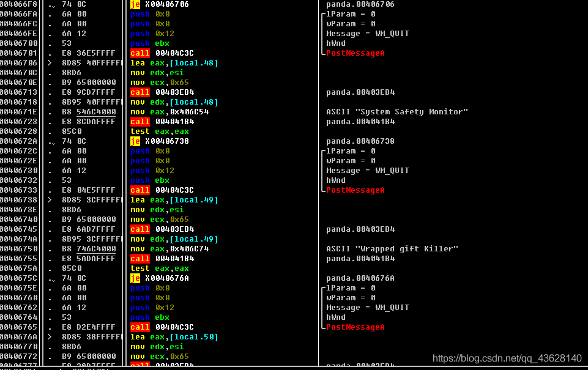
Task: Select address 00406723 in the address column
Action: coord(20,122)
